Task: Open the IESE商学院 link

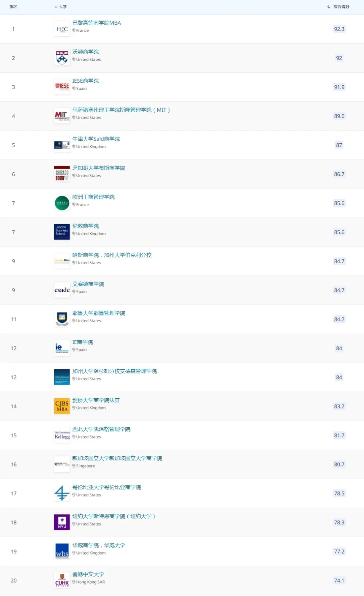Action: (86, 81)
